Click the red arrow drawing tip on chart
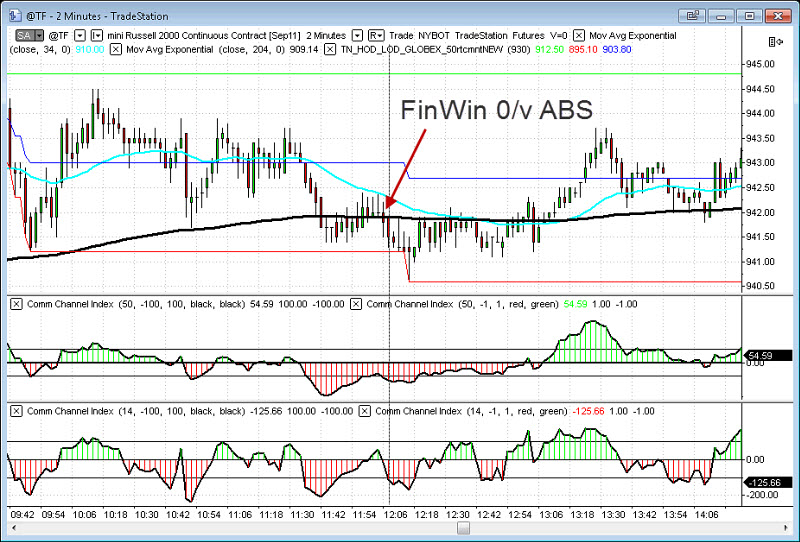The height and width of the screenshot is (542, 800). tap(387, 209)
